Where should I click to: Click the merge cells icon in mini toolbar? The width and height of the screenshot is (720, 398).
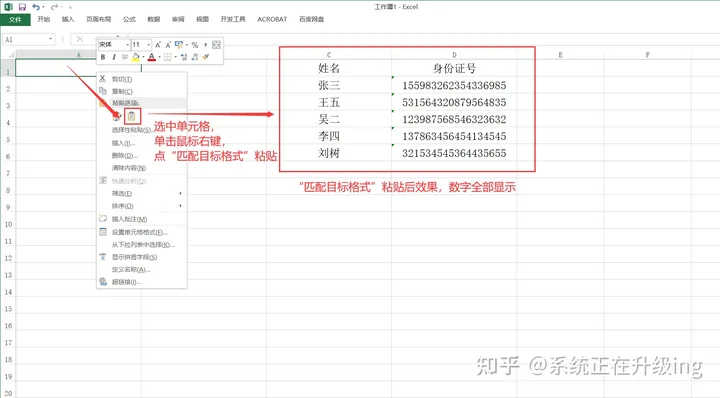click(x=216, y=45)
